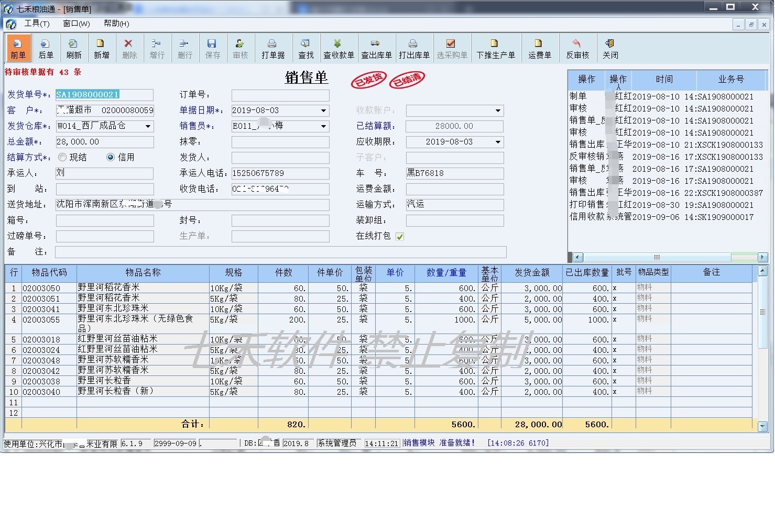
Task: Click log panel scroll left arrow
Action: pos(578,257)
